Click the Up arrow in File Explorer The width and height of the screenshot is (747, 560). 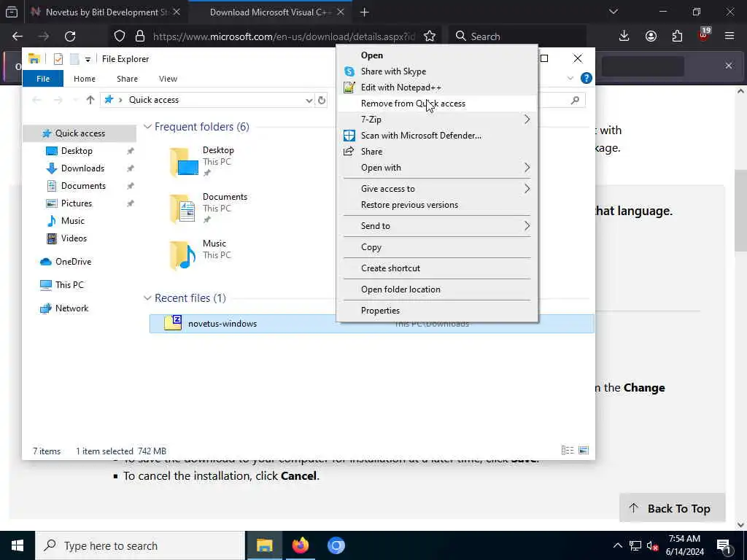(x=90, y=99)
